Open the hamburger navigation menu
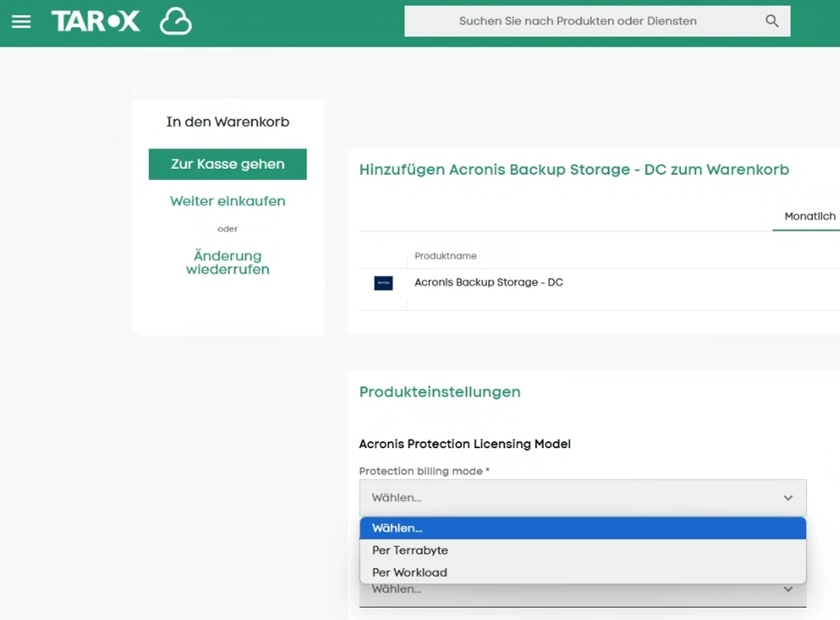Image resolution: width=840 pixels, height=620 pixels. (22, 22)
